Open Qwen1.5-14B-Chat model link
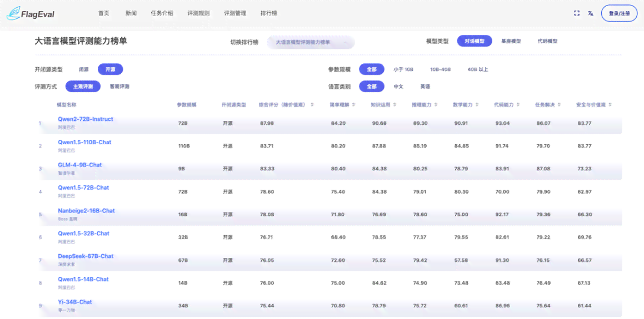This screenshot has width=644, height=319. pos(83,279)
